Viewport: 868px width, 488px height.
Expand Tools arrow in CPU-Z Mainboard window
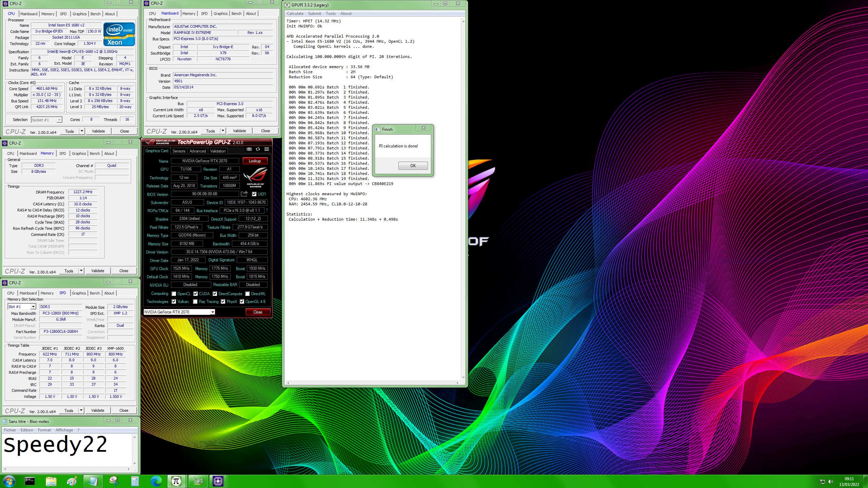pos(223,131)
